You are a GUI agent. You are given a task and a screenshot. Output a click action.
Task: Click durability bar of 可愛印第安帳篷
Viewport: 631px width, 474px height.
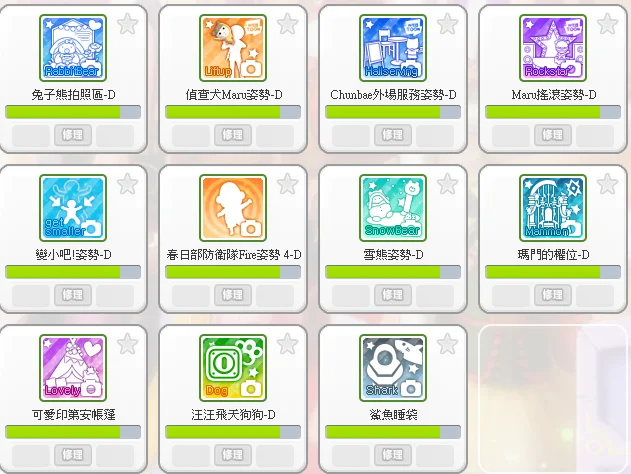[x=73, y=432]
